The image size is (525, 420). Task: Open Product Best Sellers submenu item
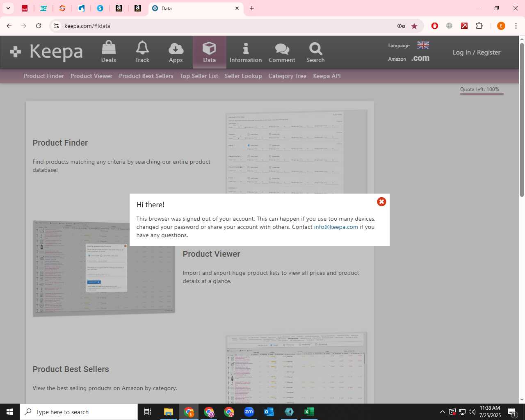click(x=146, y=76)
